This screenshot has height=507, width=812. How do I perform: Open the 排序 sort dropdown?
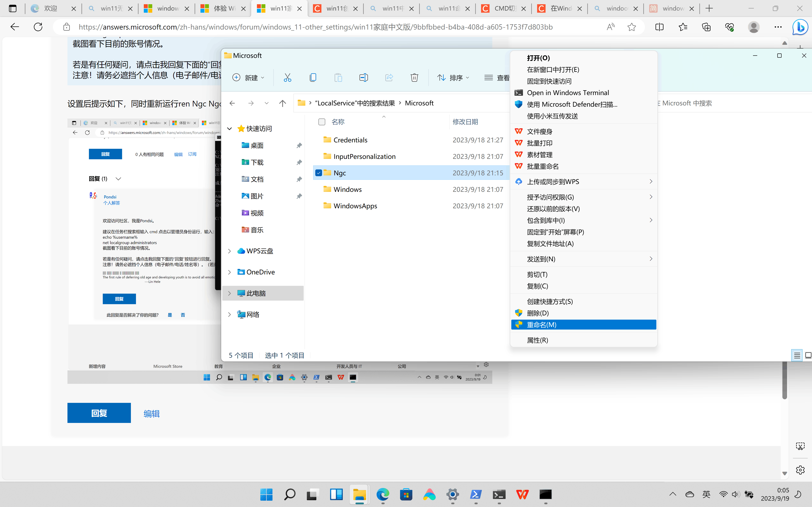[x=453, y=78]
